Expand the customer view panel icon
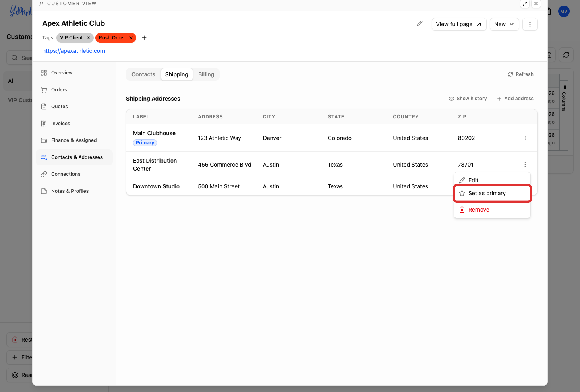The height and width of the screenshot is (392, 580). [x=525, y=4]
